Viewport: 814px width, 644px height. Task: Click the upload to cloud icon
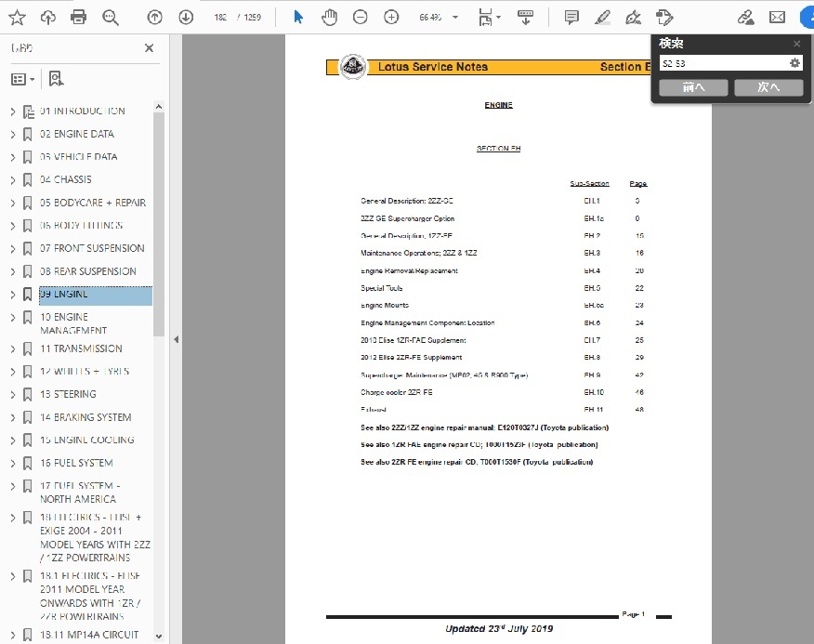pyautogui.click(x=47, y=18)
